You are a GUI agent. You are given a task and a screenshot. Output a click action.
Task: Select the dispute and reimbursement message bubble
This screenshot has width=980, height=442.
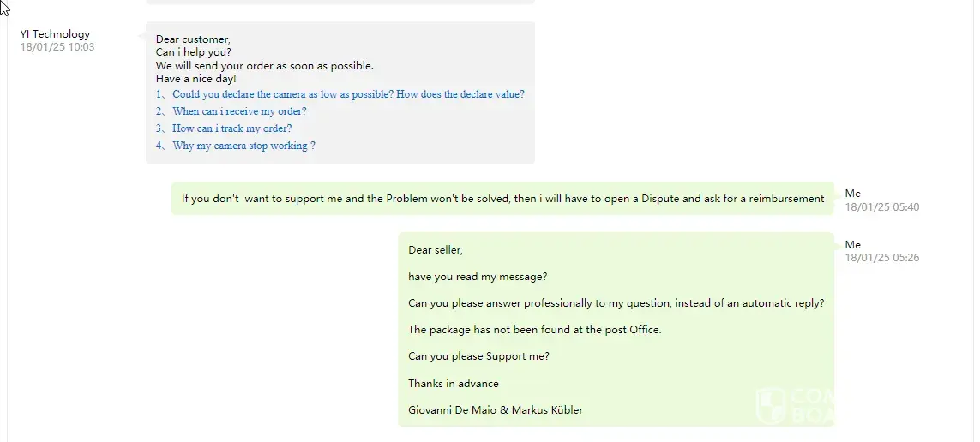point(502,199)
